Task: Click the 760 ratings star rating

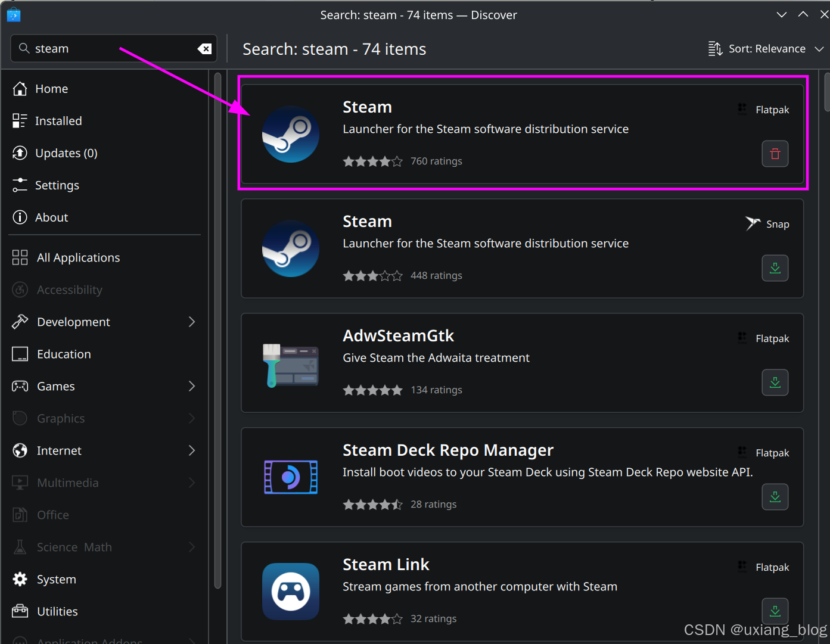Action: click(x=373, y=161)
